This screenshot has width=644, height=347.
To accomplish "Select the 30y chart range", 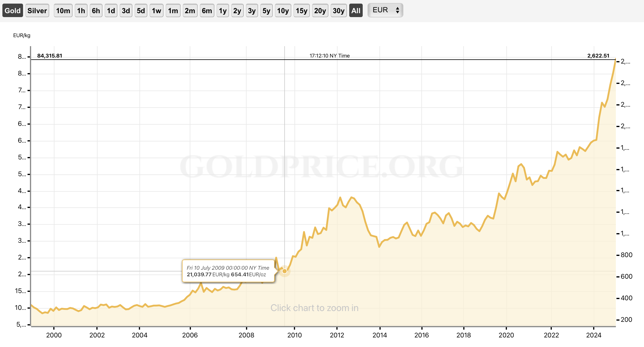I will pos(338,11).
